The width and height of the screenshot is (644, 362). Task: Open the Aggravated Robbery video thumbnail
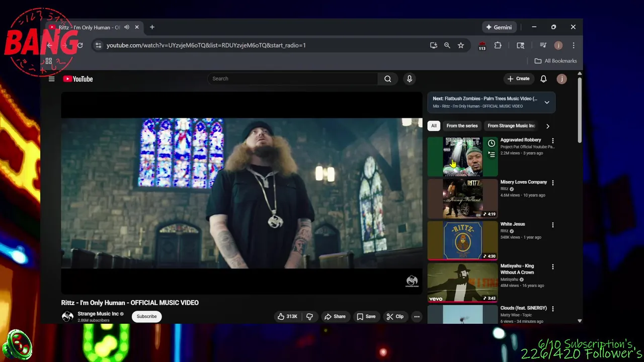pyautogui.click(x=462, y=156)
